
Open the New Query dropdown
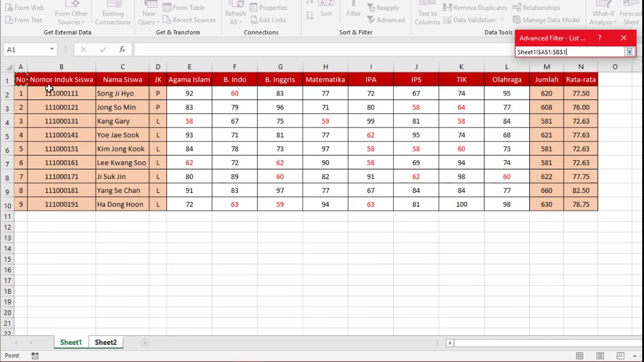148,14
